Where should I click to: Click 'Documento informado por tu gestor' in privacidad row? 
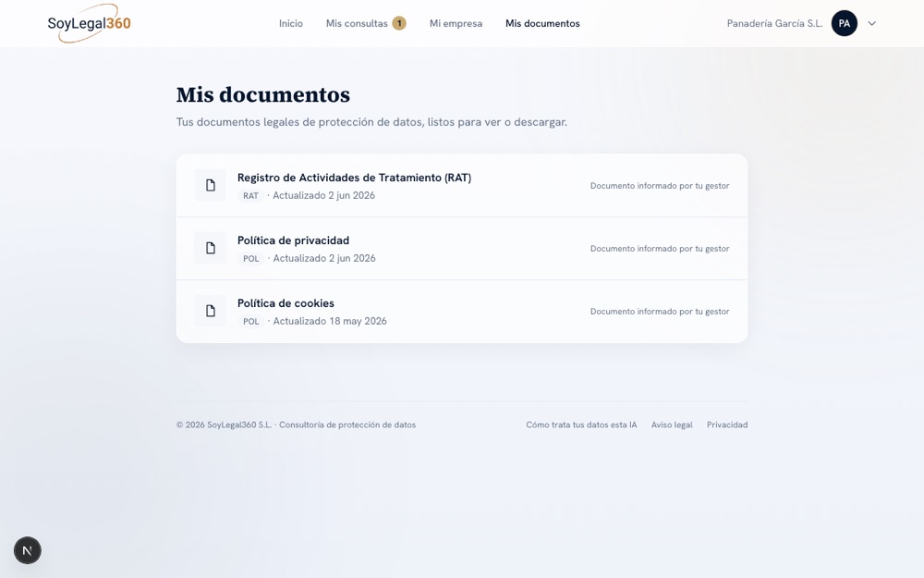pyautogui.click(x=660, y=248)
